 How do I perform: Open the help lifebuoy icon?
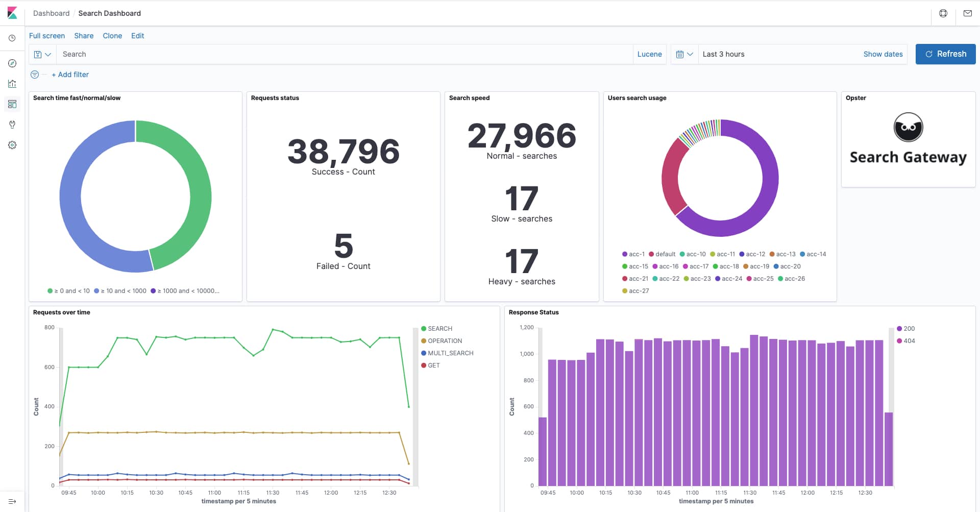click(x=943, y=13)
